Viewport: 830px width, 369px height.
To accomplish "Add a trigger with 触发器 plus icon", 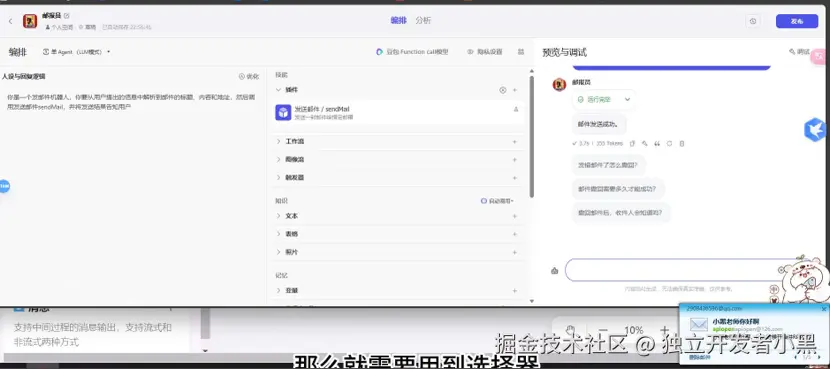I will point(515,177).
